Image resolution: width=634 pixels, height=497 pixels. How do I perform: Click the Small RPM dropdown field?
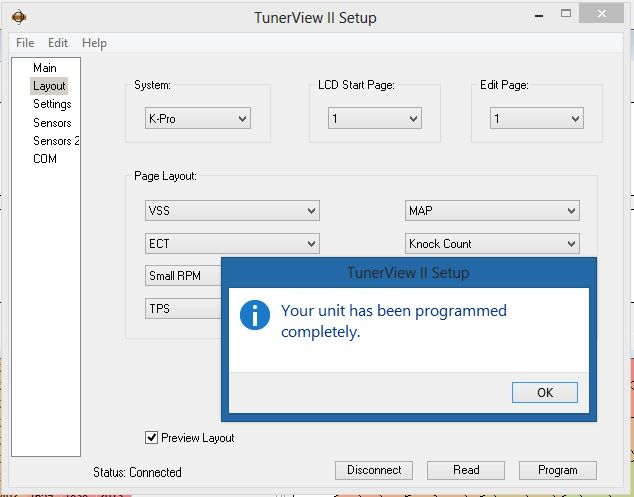(x=183, y=275)
